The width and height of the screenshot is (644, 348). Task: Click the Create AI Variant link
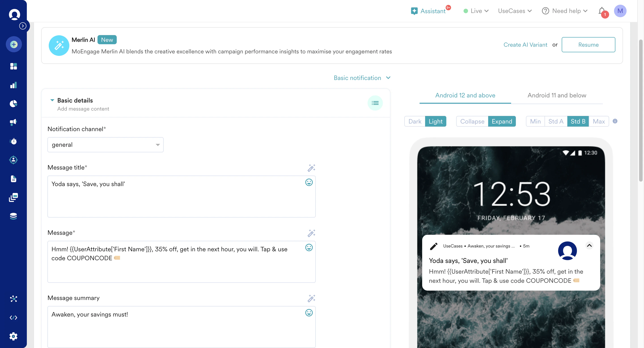[525, 45]
